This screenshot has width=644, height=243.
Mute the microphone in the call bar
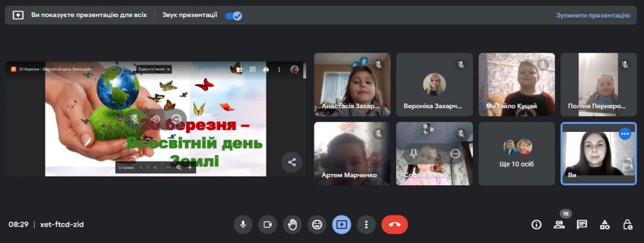pyautogui.click(x=243, y=225)
